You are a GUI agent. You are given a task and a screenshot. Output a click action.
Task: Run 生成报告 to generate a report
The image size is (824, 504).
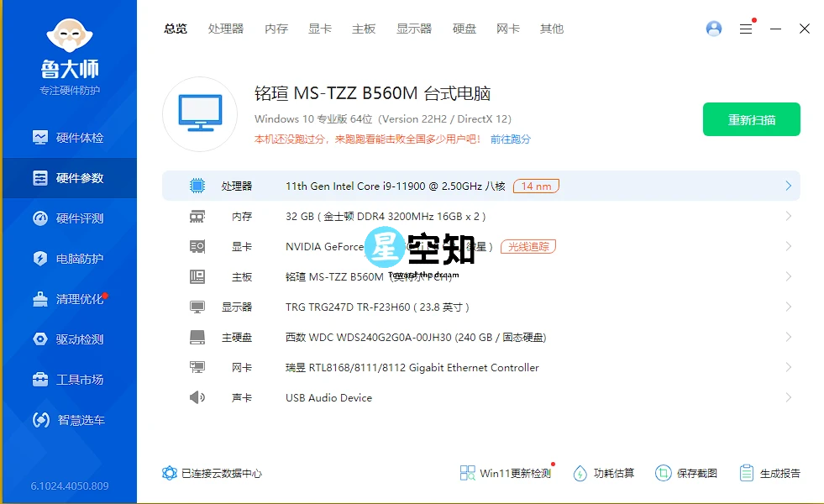tap(771, 472)
